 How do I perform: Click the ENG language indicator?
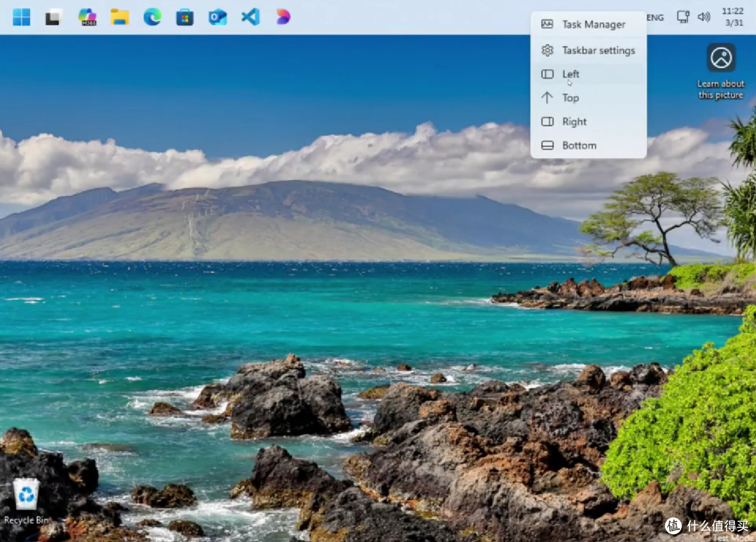tap(655, 18)
